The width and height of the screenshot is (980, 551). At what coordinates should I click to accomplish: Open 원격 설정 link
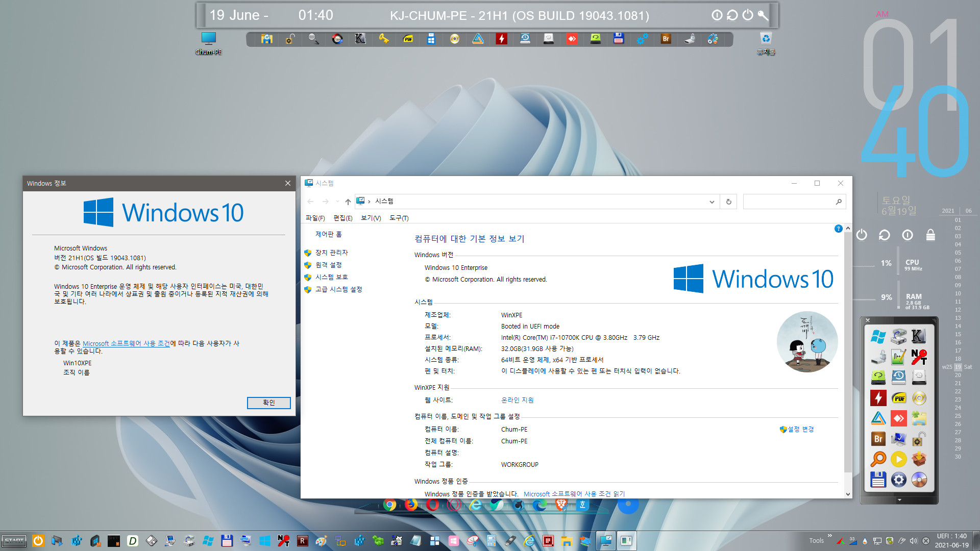pos(328,265)
